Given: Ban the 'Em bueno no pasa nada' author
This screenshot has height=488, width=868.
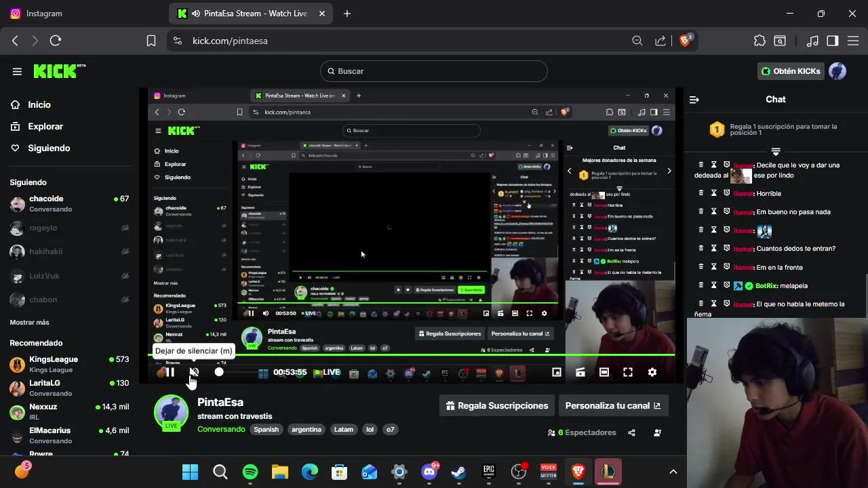Looking at the screenshot, I should [726, 211].
